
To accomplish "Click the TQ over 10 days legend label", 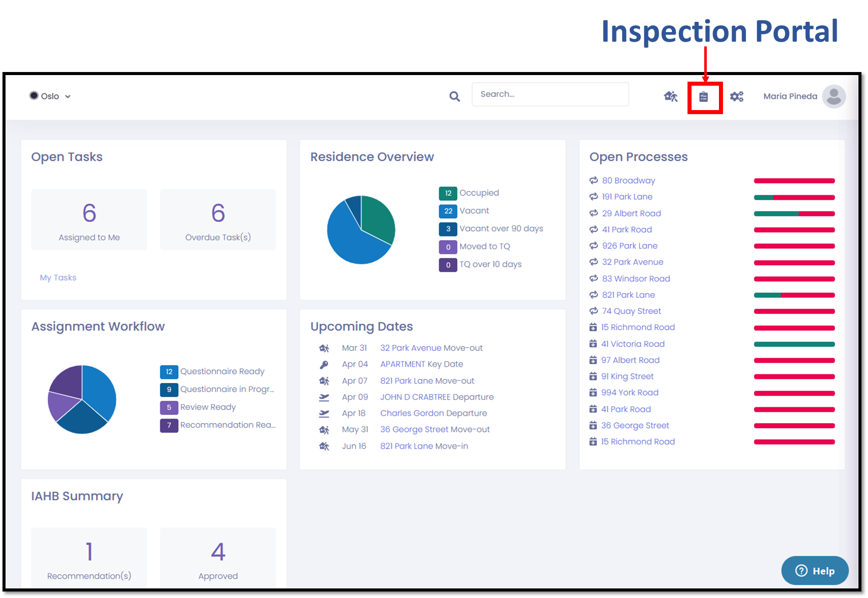I will pos(490,264).
